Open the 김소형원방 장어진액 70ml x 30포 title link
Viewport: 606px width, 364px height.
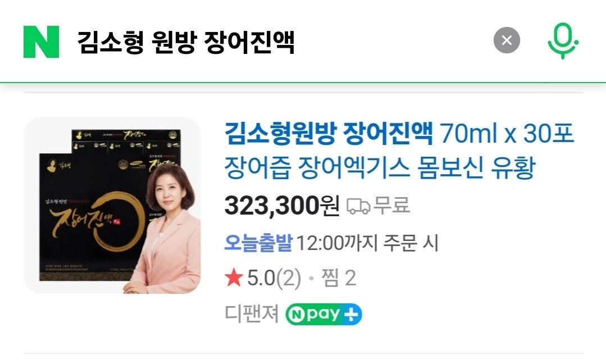coord(399,134)
